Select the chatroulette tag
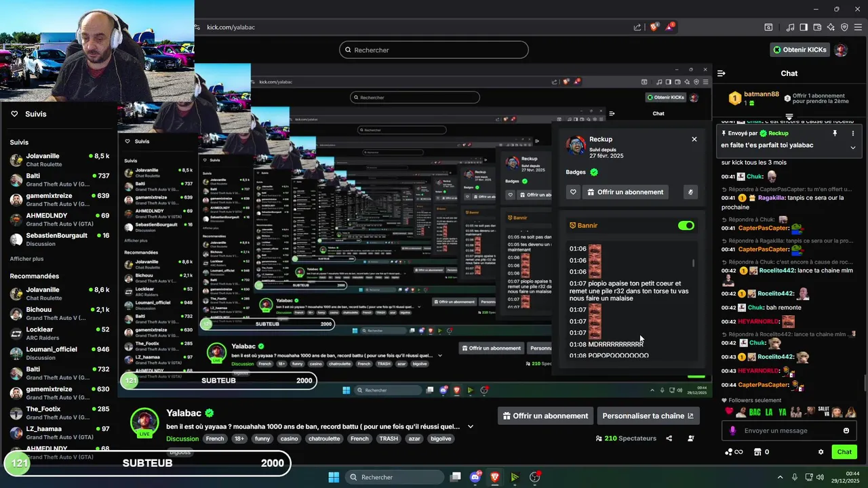Viewport: 868px width, 488px height. coord(324,439)
